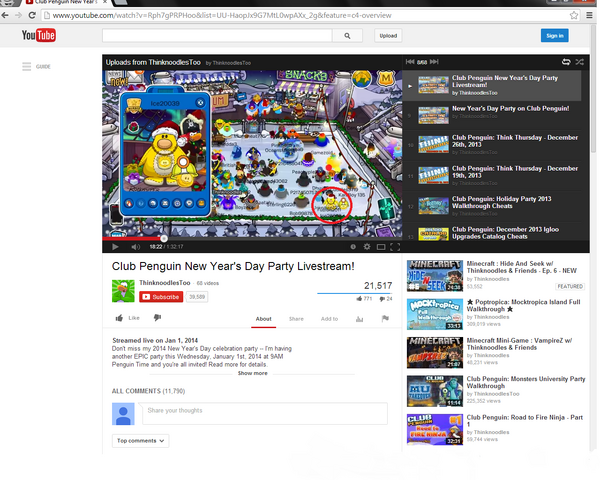Open Minecraft Hide And Seek video thumbnail
The width and height of the screenshot is (600, 480).
pyautogui.click(x=435, y=276)
